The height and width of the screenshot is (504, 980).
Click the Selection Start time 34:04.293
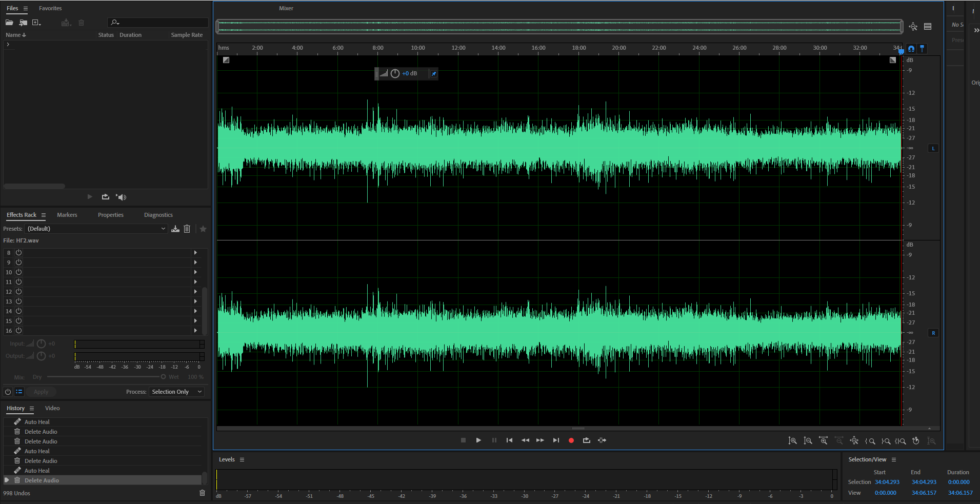tap(887, 482)
